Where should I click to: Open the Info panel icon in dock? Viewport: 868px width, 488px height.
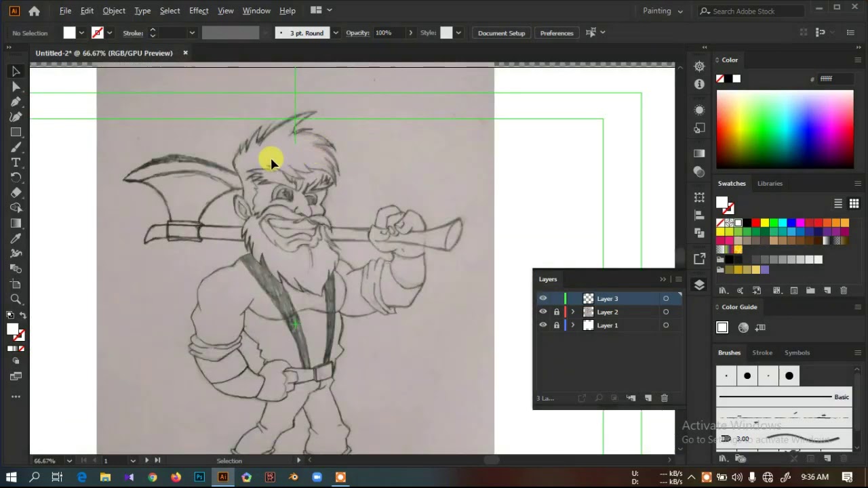pos(699,84)
